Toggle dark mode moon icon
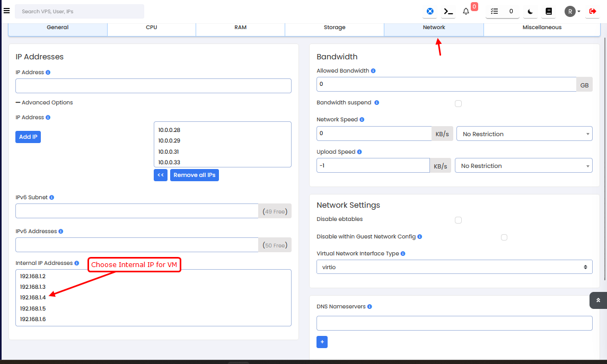The height and width of the screenshot is (364, 607). point(530,11)
